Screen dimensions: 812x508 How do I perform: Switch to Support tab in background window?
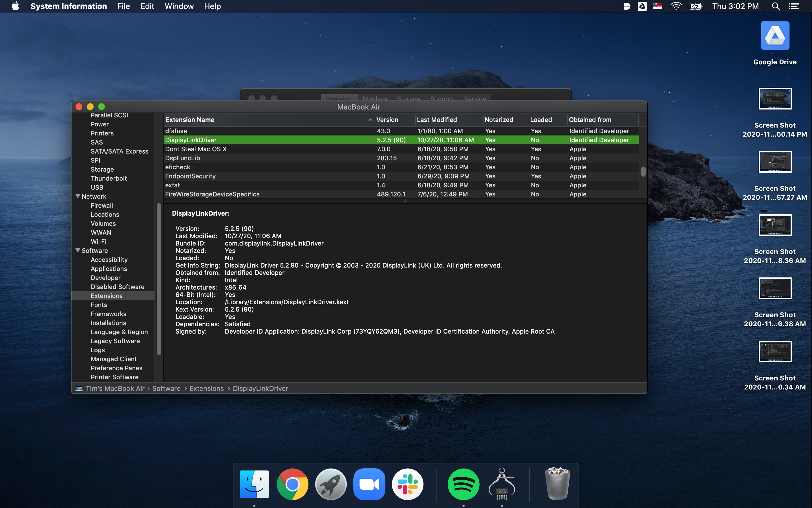click(x=442, y=98)
